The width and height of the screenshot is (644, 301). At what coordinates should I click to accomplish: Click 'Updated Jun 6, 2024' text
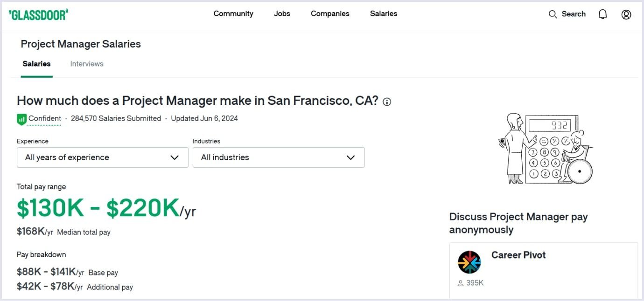tap(204, 118)
